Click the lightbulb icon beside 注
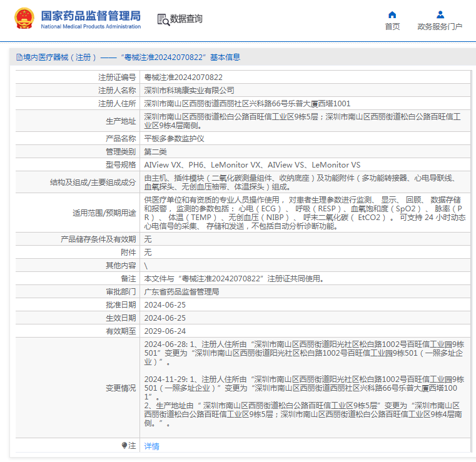 pyautogui.click(x=124, y=445)
